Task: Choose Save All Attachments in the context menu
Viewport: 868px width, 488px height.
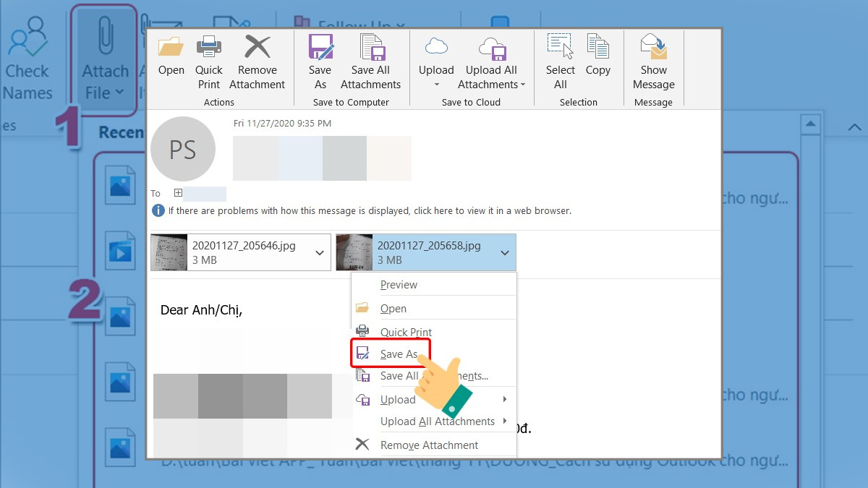Action: click(434, 376)
